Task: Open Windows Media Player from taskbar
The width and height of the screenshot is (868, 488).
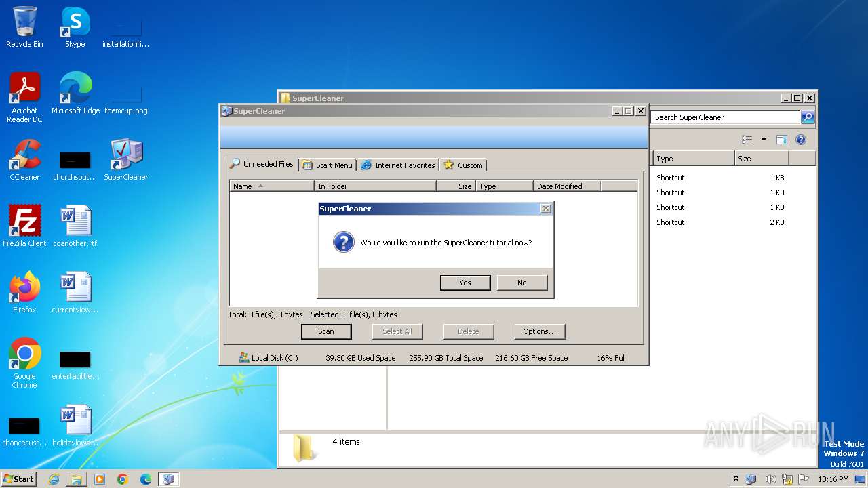Action: [100, 479]
